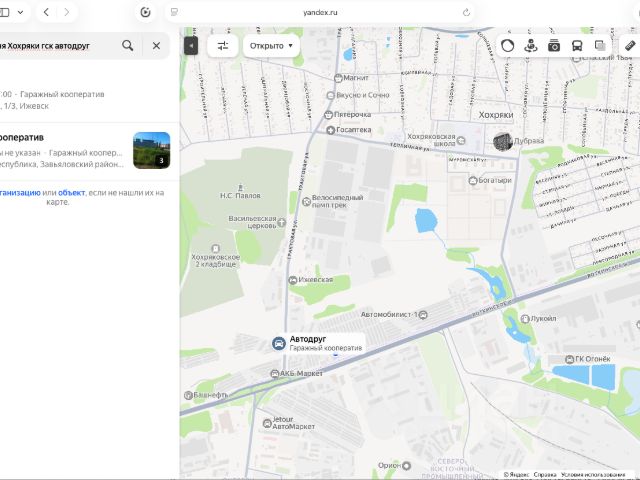Click the АКБ Маркет marker

point(275,373)
